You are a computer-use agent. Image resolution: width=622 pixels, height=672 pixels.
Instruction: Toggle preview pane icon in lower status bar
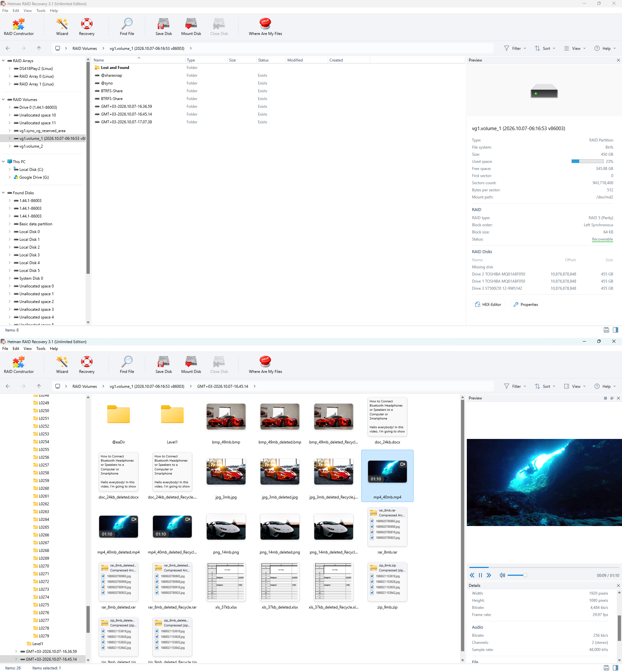616,667
